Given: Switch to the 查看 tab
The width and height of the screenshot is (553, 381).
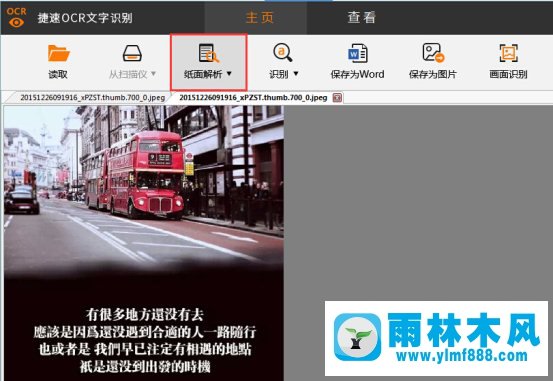Looking at the screenshot, I should tap(362, 17).
